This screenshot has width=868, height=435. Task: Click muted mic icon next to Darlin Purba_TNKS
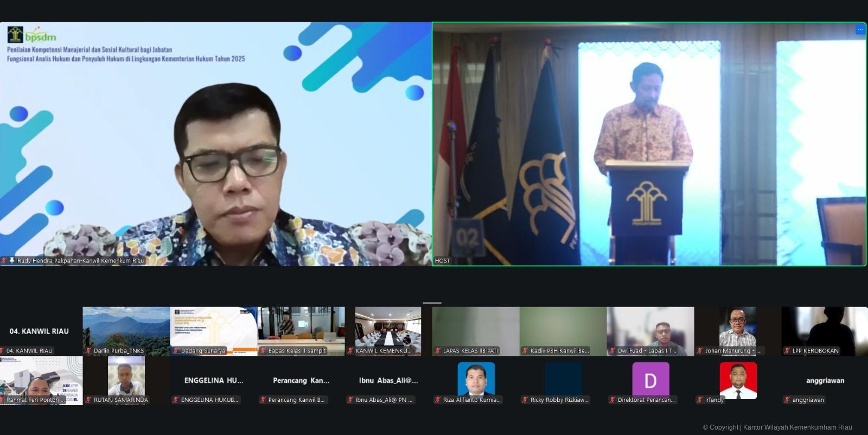coord(88,351)
